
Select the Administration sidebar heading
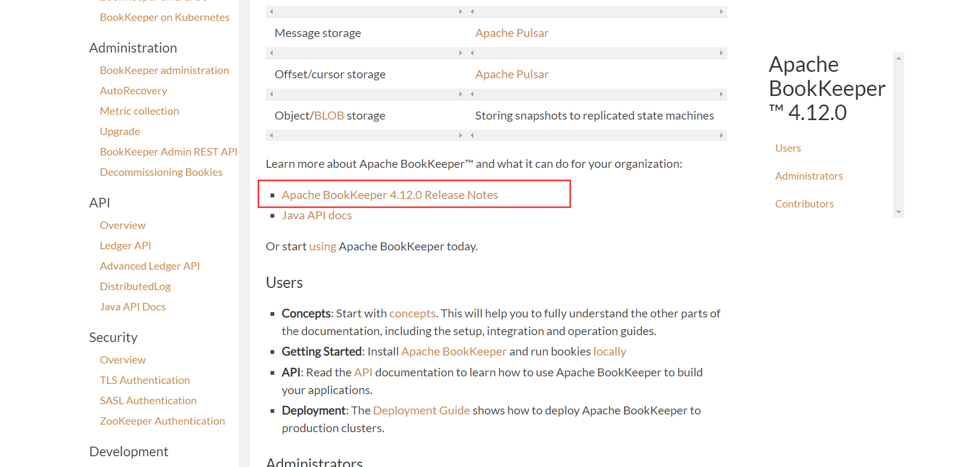(x=133, y=48)
